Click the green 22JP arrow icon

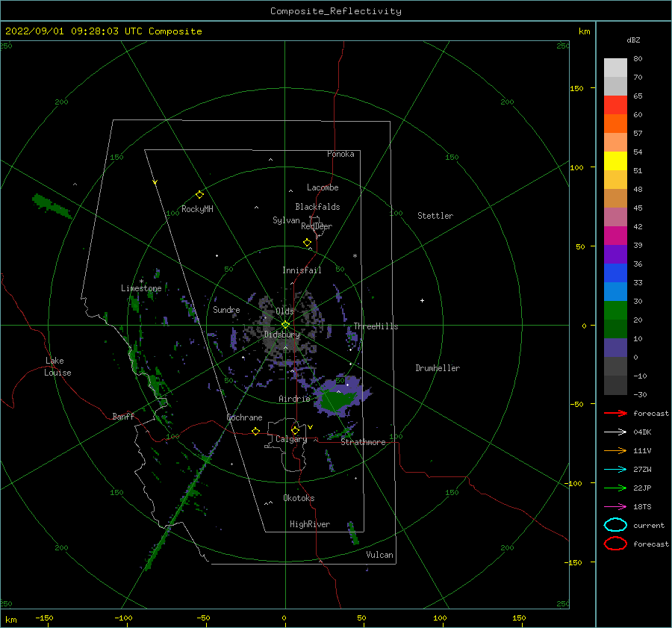pos(615,488)
